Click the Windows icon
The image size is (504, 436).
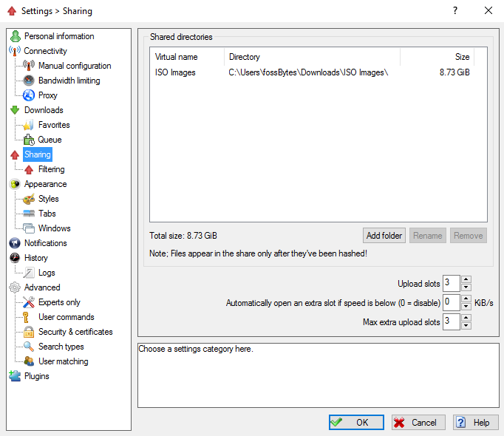pyautogui.click(x=29, y=228)
